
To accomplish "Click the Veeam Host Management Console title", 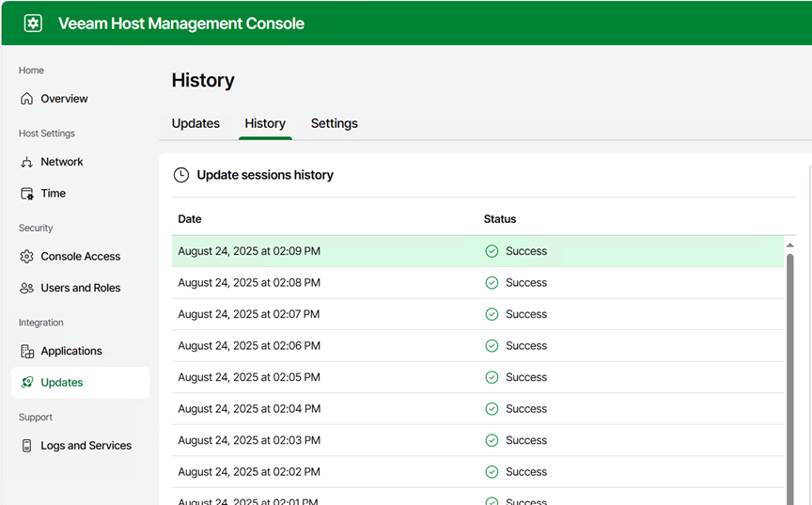I will click(x=181, y=24).
